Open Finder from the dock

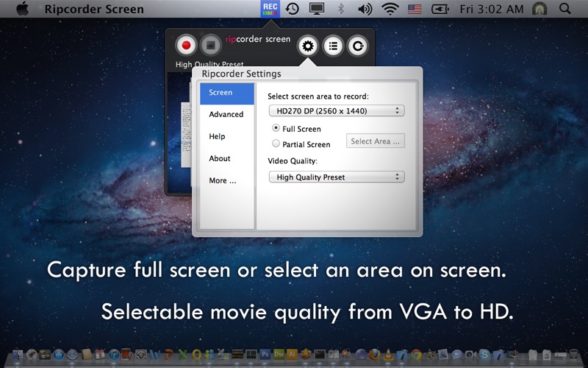(18, 355)
